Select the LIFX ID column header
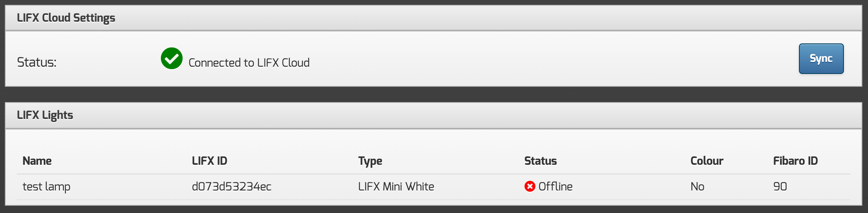The height and width of the screenshot is (213, 868). (210, 161)
